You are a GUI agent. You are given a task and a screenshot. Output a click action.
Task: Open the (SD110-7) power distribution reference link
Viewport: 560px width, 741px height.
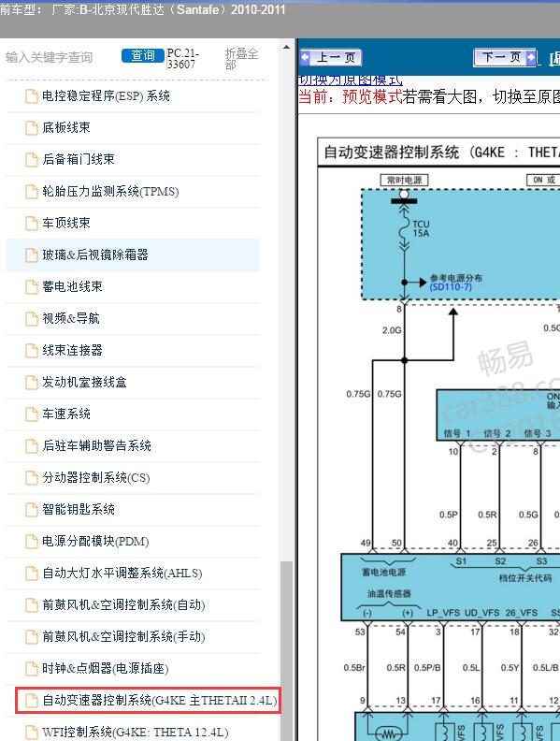pyautogui.click(x=451, y=287)
